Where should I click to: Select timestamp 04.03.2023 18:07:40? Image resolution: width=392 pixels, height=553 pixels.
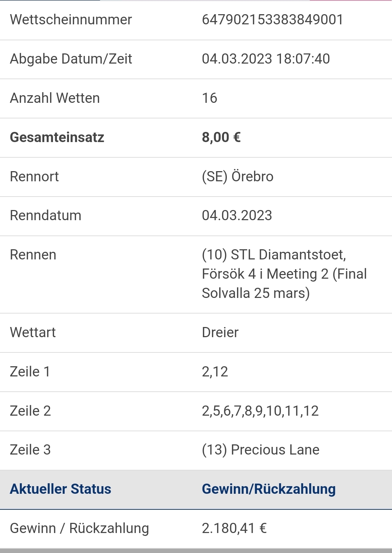266,59
